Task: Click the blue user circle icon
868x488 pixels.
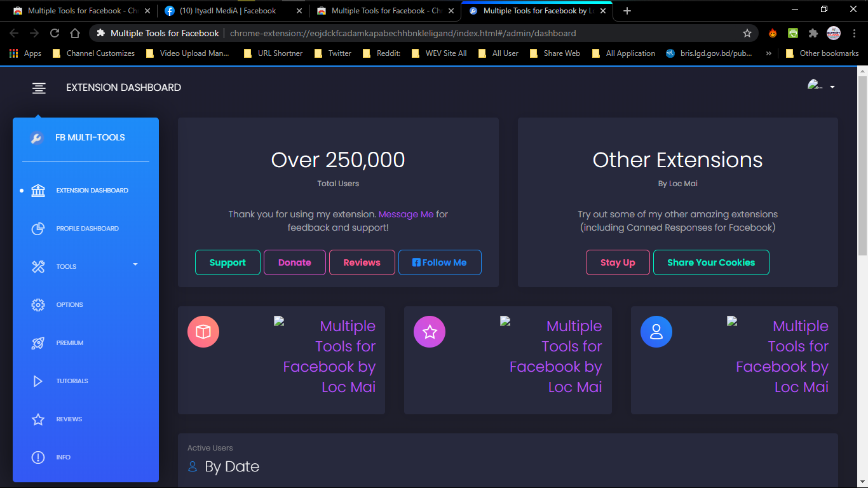Action: pos(656,332)
